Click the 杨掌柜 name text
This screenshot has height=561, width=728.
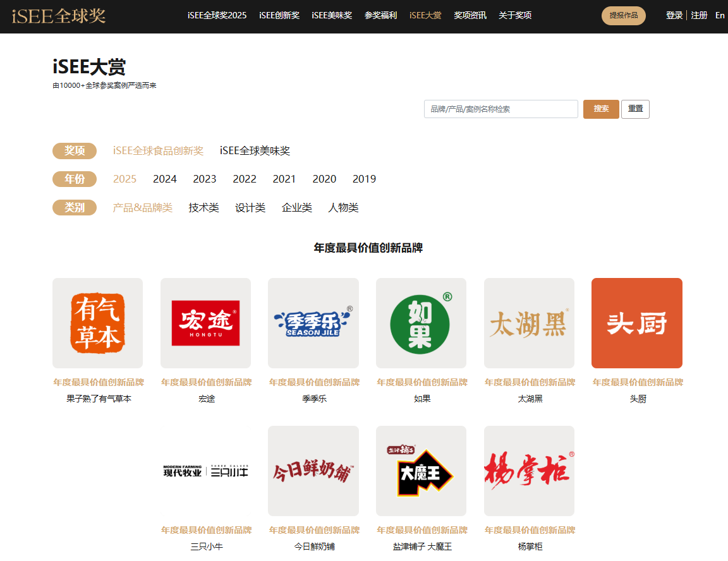(x=530, y=546)
